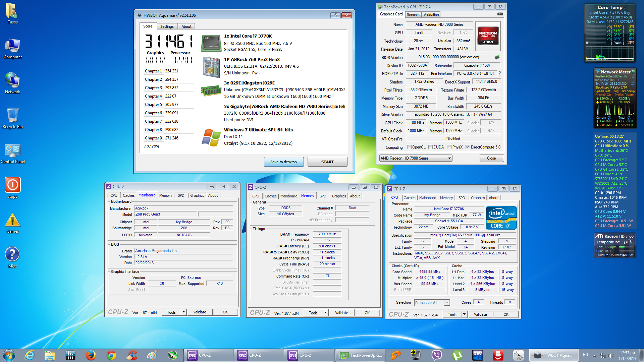Open uTorrent from the taskbar
The image size is (644, 362).
point(457,355)
